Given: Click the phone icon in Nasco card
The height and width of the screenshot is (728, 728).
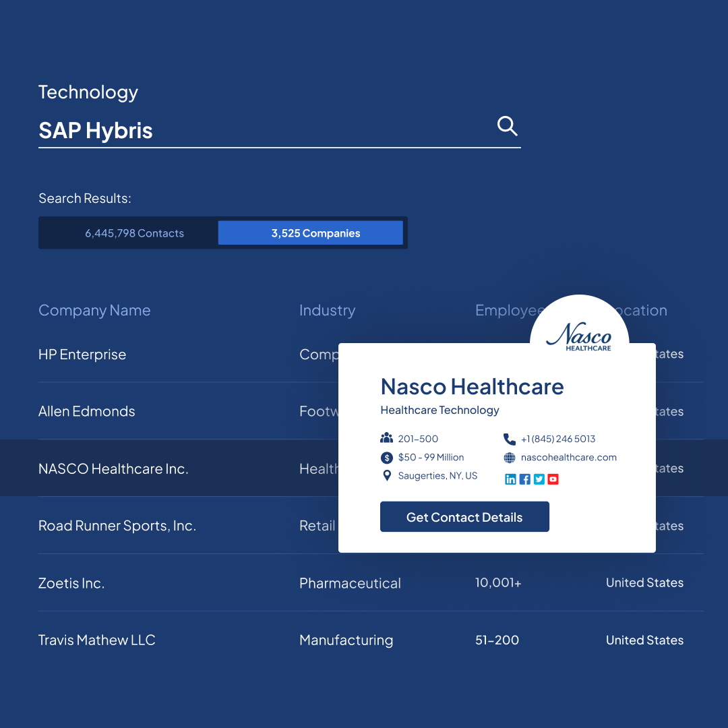Looking at the screenshot, I should click(x=510, y=439).
